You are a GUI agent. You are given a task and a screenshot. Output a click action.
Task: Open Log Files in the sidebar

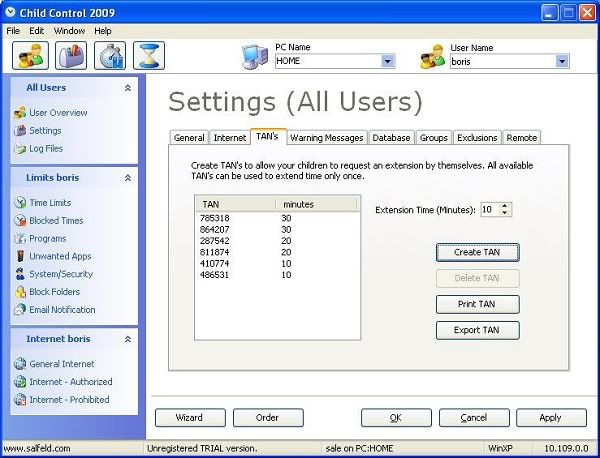point(46,148)
